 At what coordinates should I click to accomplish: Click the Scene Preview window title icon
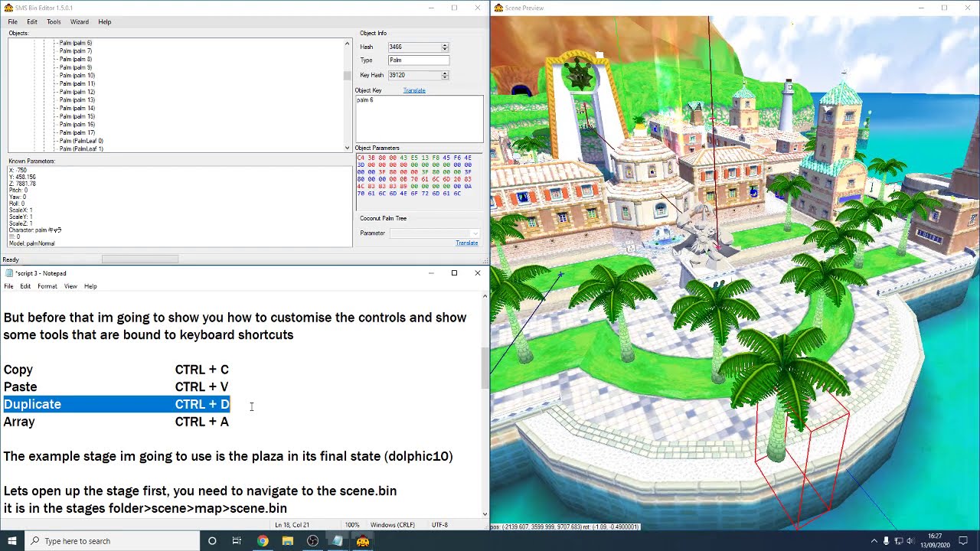(498, 8)
